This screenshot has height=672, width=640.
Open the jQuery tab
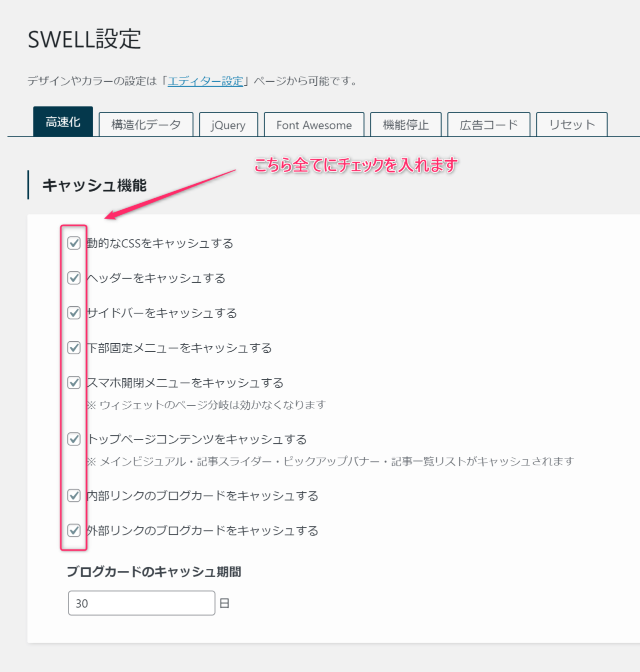pos(228,125)
